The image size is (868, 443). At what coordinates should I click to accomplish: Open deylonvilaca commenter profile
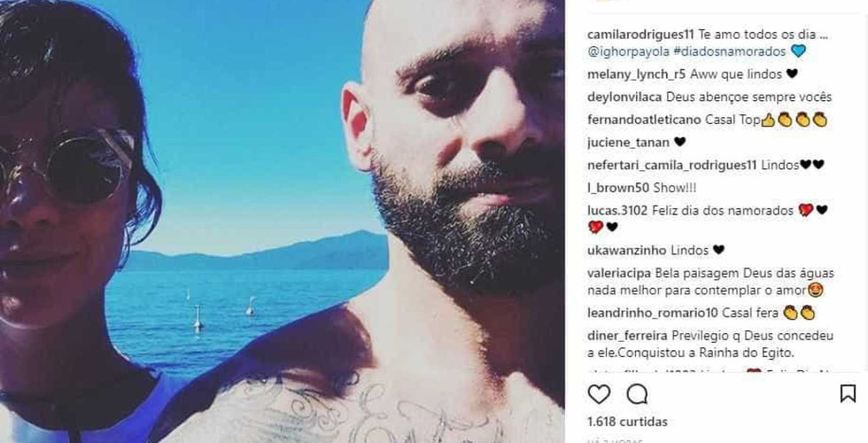[x=624, y=97]
